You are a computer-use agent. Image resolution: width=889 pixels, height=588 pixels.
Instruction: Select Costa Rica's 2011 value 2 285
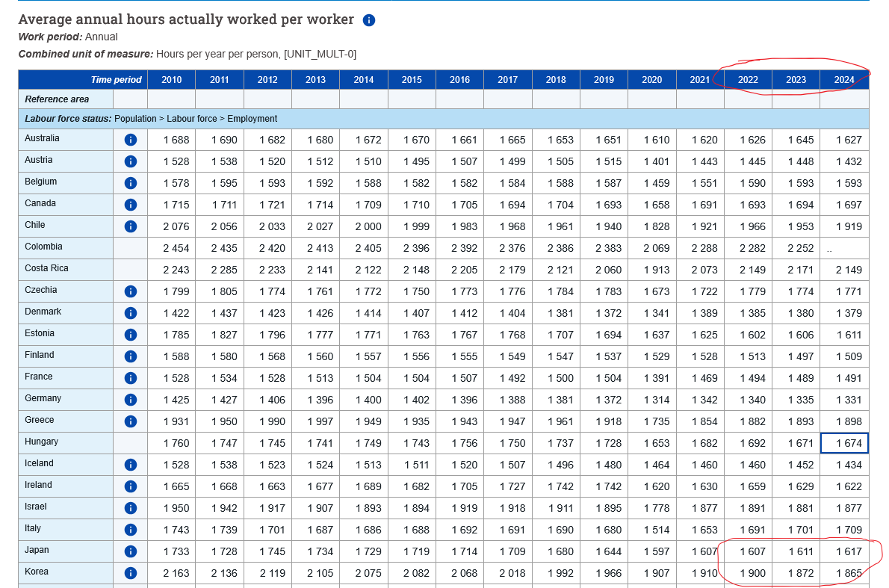(220, 269)
